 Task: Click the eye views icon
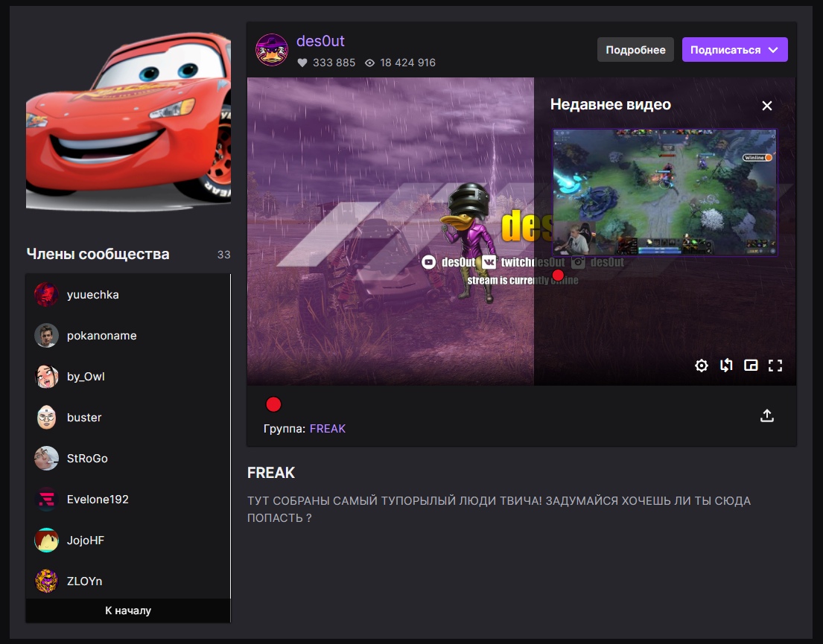pyautogui.click(x=369, y=63)
